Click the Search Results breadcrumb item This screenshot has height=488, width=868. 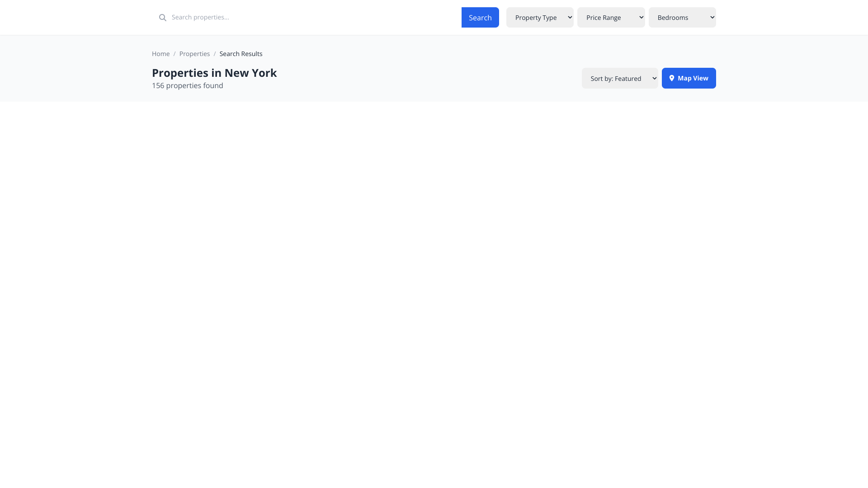tap(241, 54)
